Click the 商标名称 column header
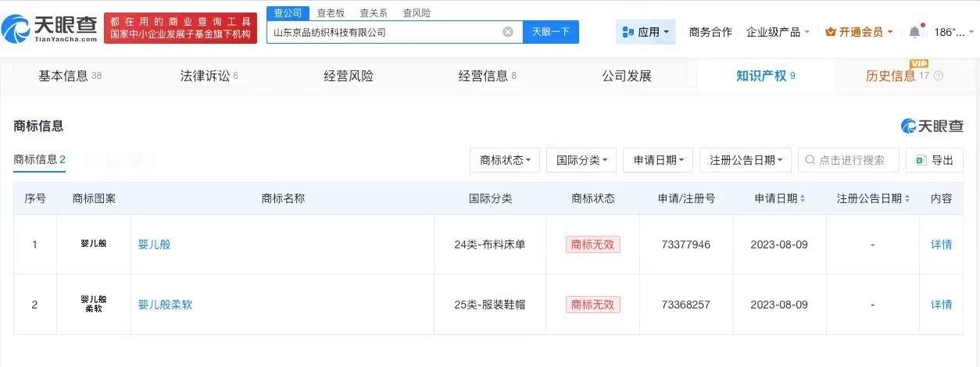Image resolution: width=980 pixels, height=367 pixels. point(283,199)
